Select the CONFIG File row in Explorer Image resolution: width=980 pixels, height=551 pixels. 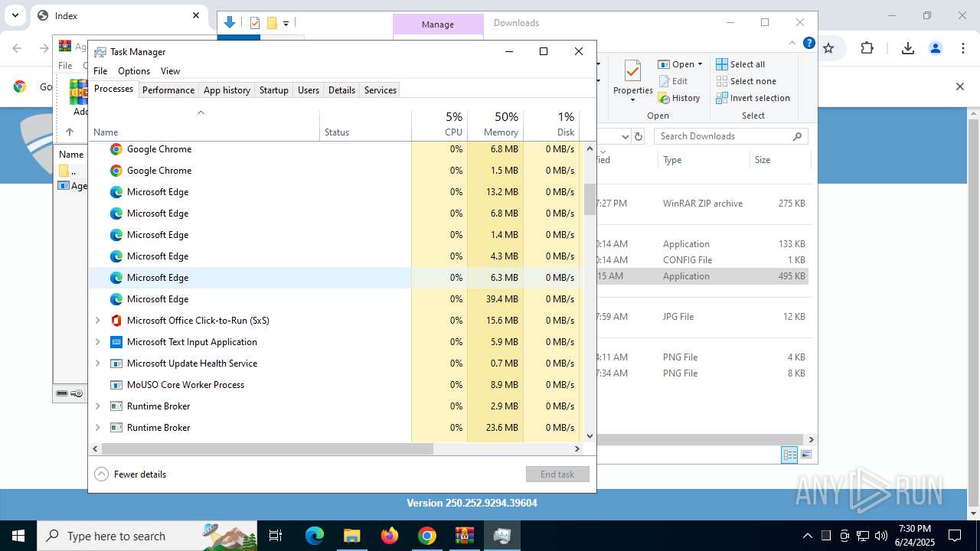(702, 260)
